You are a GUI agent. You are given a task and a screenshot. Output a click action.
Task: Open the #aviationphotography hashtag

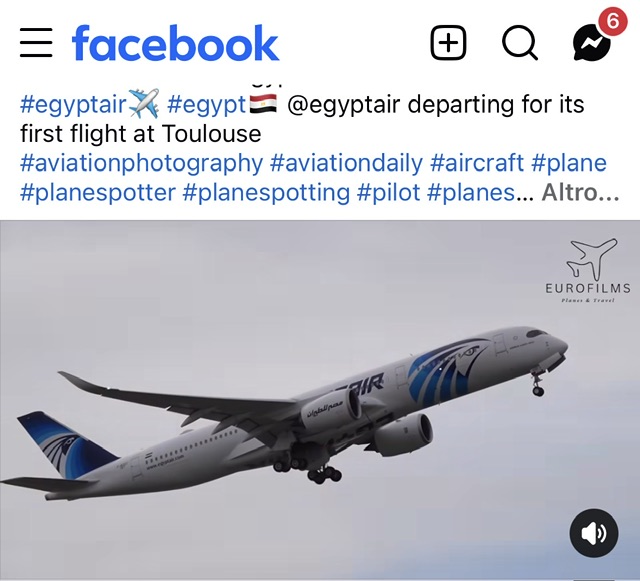pos(141,163)
